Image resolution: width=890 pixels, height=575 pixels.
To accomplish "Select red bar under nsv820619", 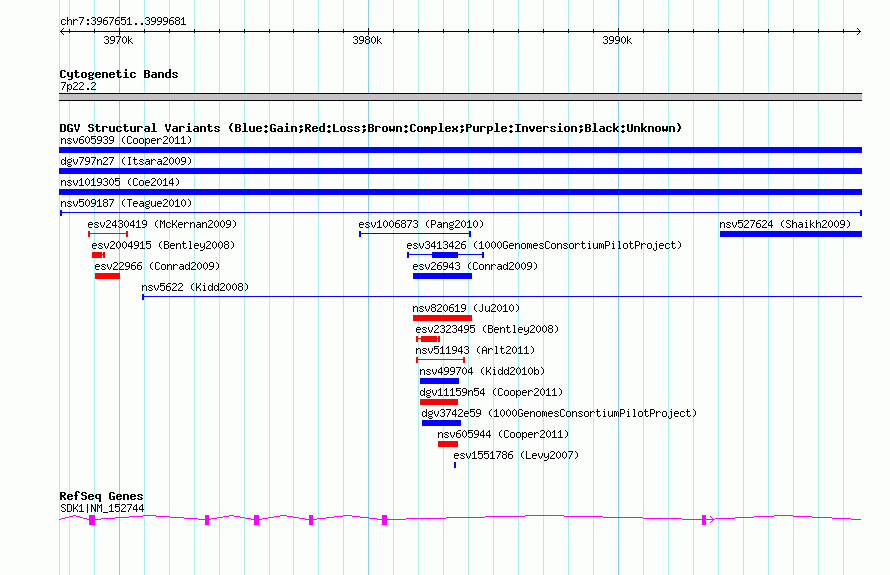I will pyautogui.click(x=442, y=318).
